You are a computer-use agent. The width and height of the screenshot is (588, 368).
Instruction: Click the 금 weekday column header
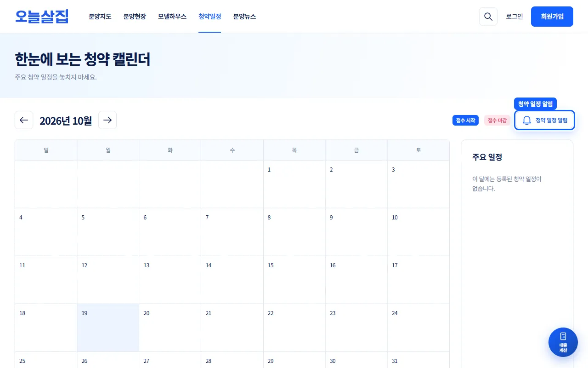pyautogui.click(x=356, y=150)
